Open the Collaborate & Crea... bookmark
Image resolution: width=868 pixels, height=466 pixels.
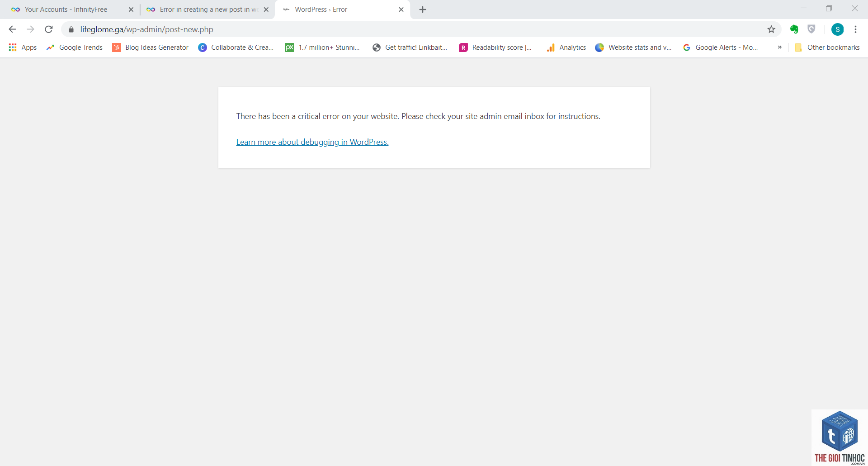tap(236, 48)
